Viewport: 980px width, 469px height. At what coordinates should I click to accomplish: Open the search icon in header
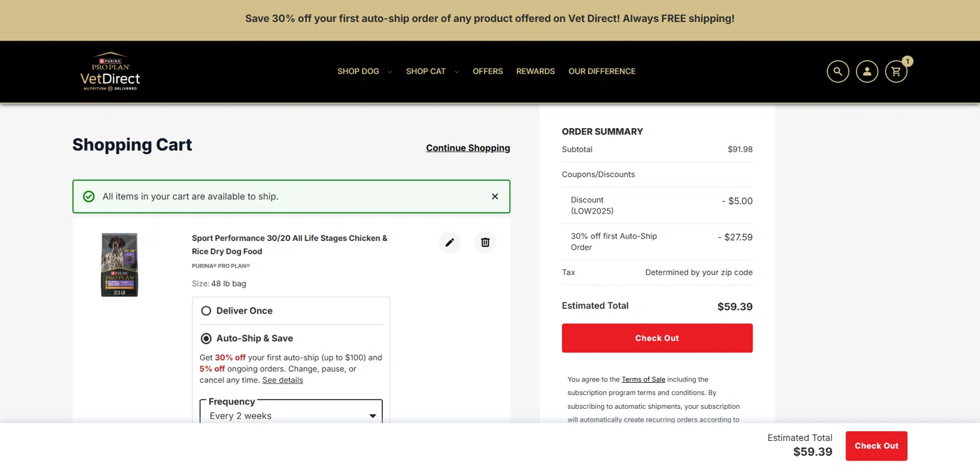(838, 72)
